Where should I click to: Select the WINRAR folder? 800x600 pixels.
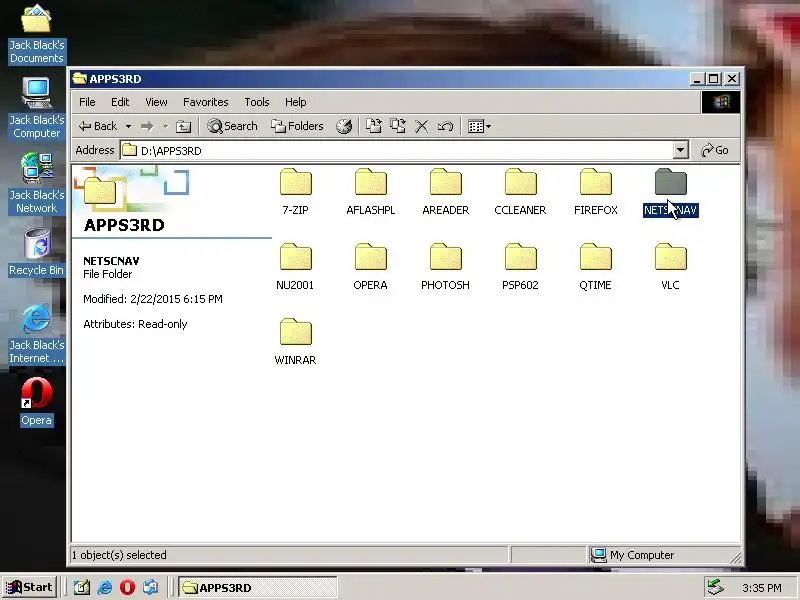(x=295, y=341)
